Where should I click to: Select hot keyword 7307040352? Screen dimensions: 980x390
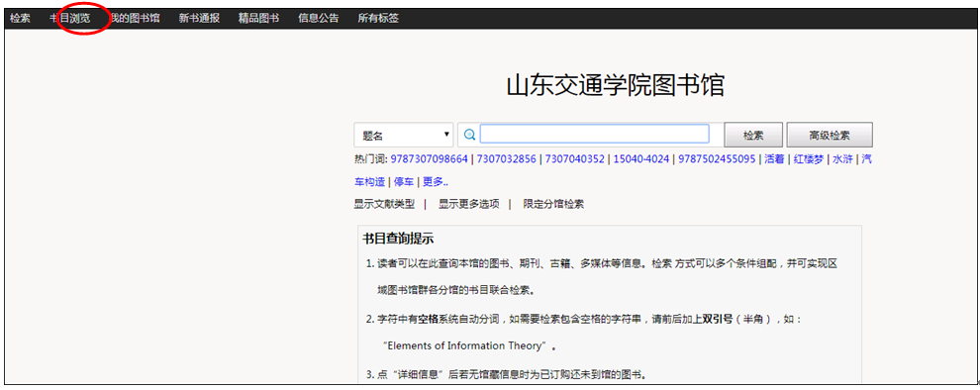575,158
